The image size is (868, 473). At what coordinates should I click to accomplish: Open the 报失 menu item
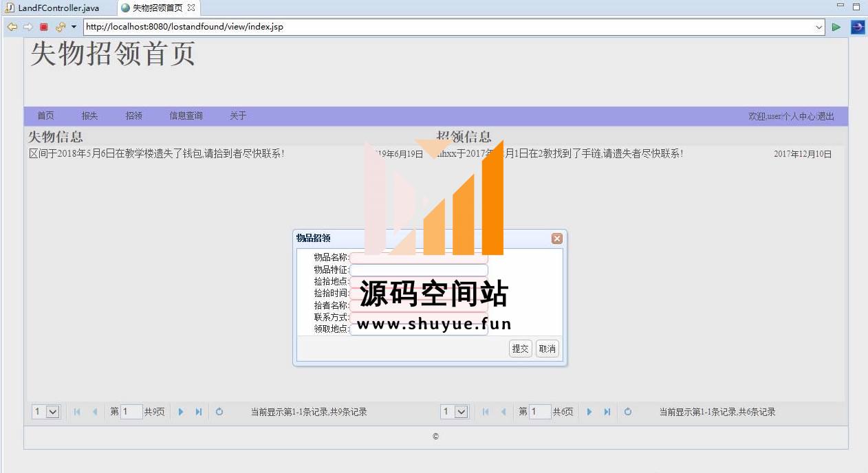pyautogui.click(x=89, y=116)
